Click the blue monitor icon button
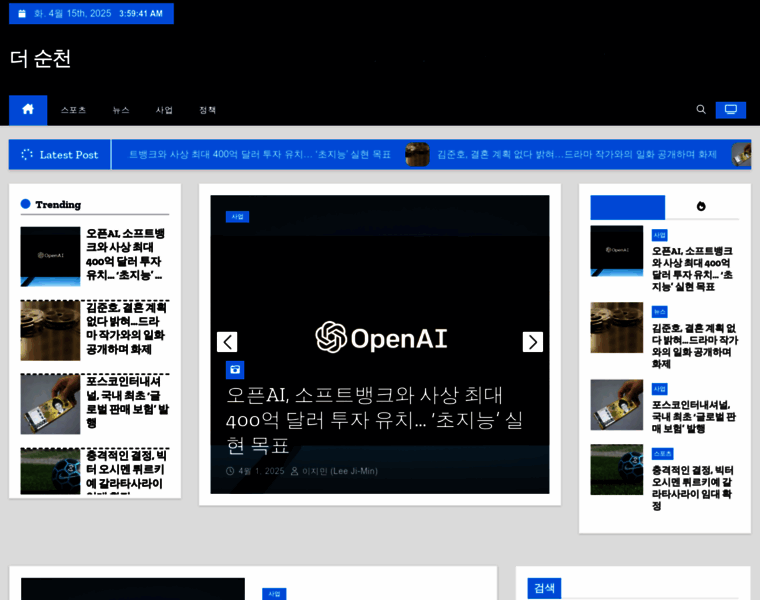This screenshot has height=600, width=760. [730, 110]
